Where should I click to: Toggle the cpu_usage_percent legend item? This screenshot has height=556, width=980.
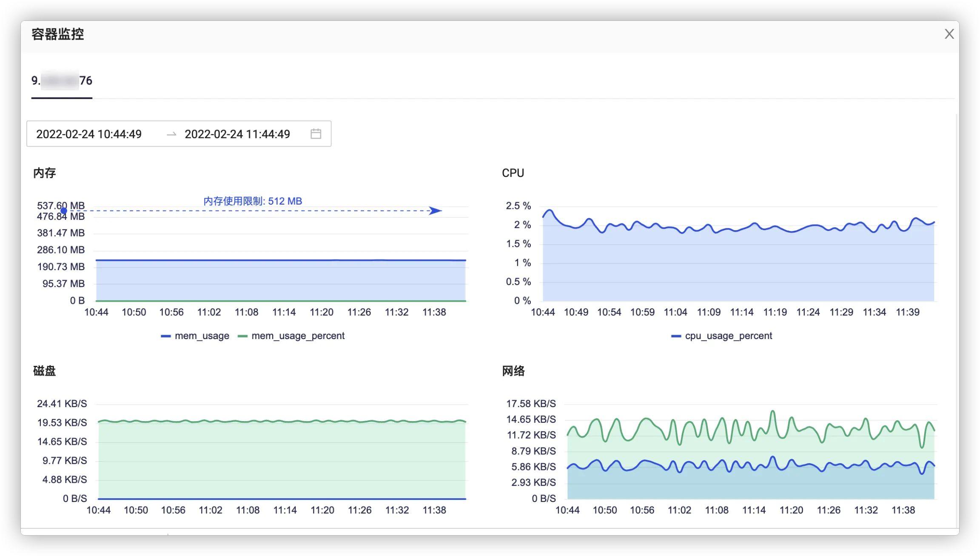tap(728, 336)
